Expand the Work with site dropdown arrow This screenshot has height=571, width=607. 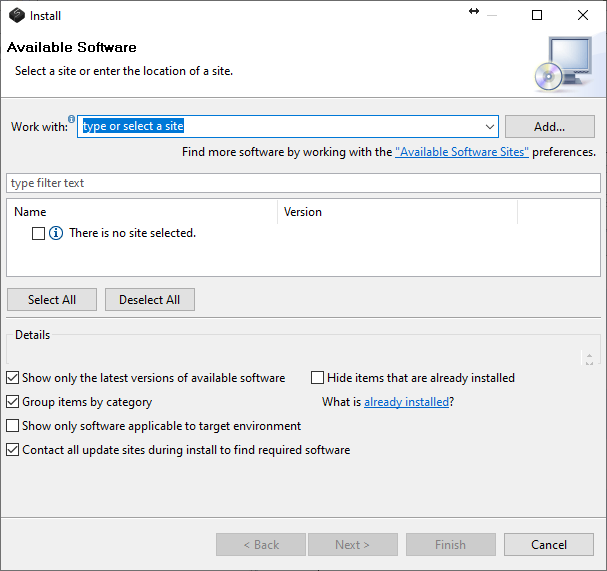coord(489,127)
